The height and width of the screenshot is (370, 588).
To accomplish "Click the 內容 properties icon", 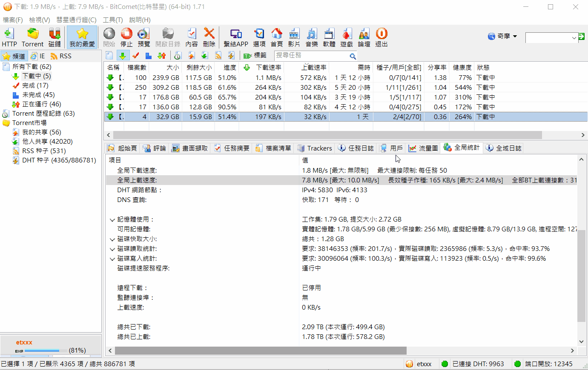I will point(192,37).
